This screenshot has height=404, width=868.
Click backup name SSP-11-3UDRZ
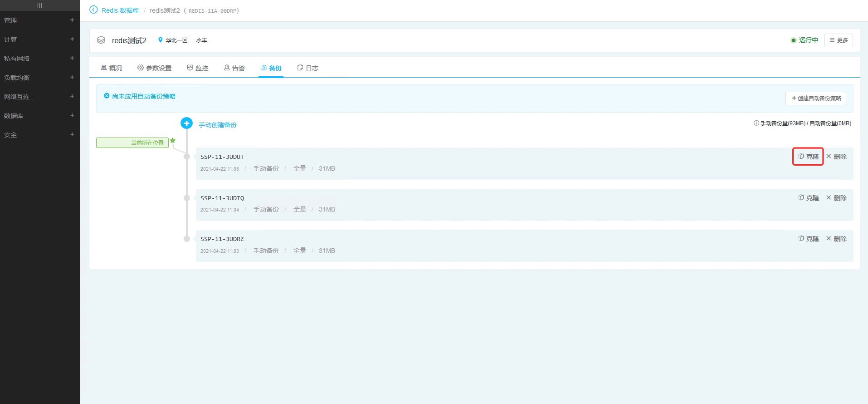222,239
